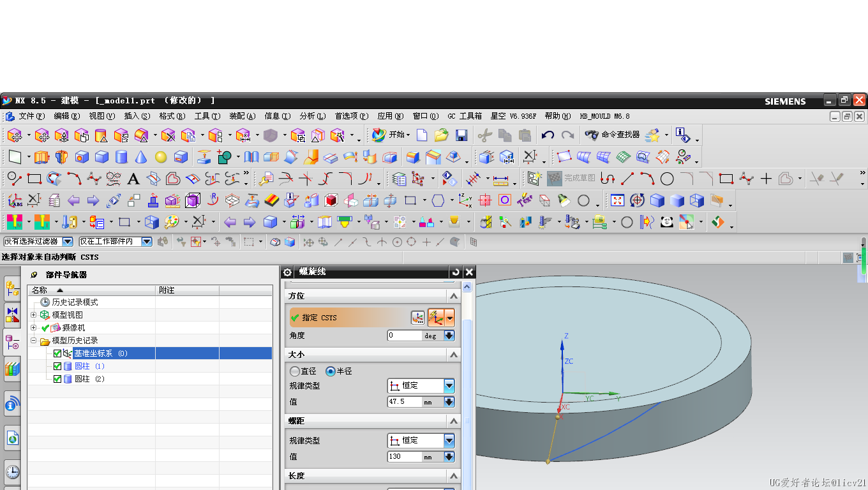
Task: Click the 命令查找器 button label
Action: [x=620, y=135]
